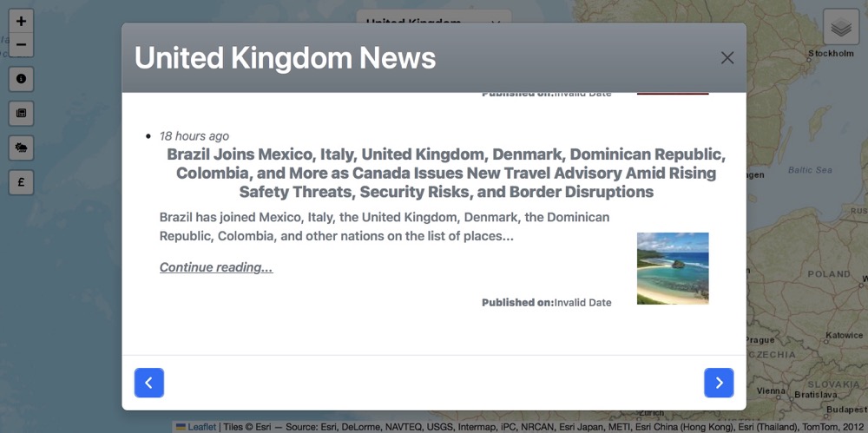Click the article summary text about Brazil

pos(385,226)
